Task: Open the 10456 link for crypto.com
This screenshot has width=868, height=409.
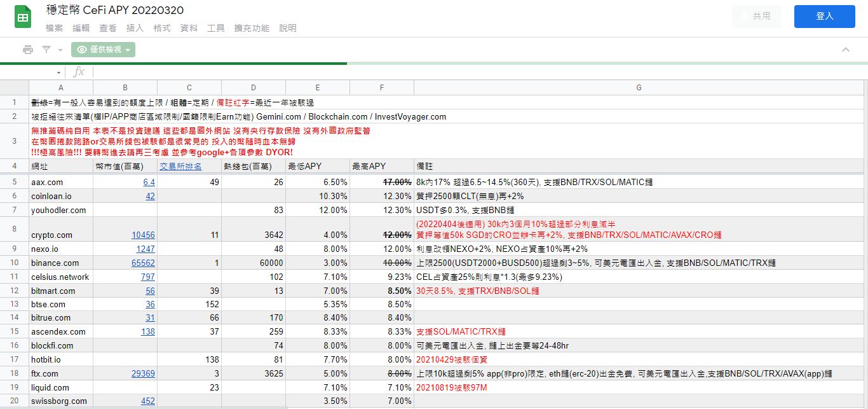Action: [x=143, y=235]
